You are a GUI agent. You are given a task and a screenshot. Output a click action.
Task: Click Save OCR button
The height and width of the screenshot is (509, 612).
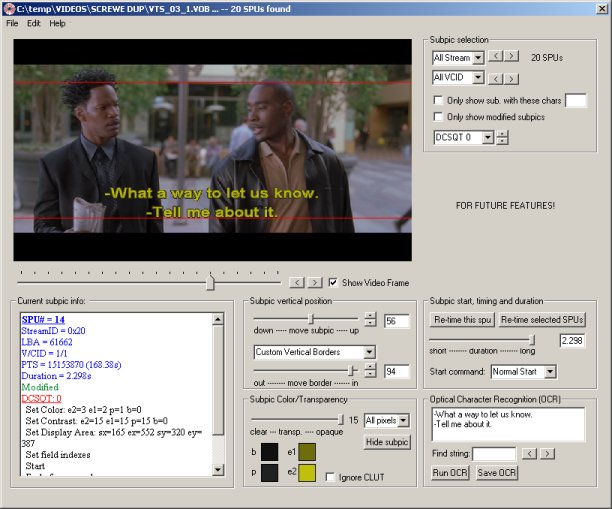(x=496, y=473)
